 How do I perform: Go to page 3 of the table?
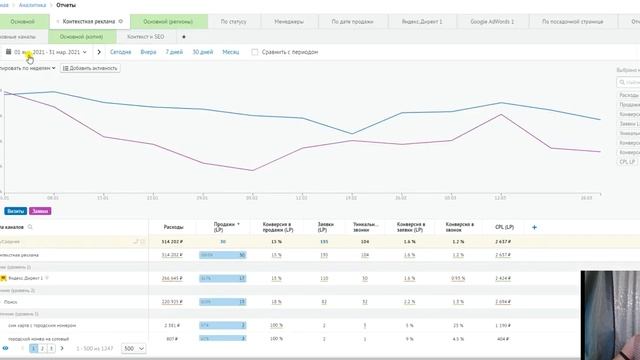point(51,348)
